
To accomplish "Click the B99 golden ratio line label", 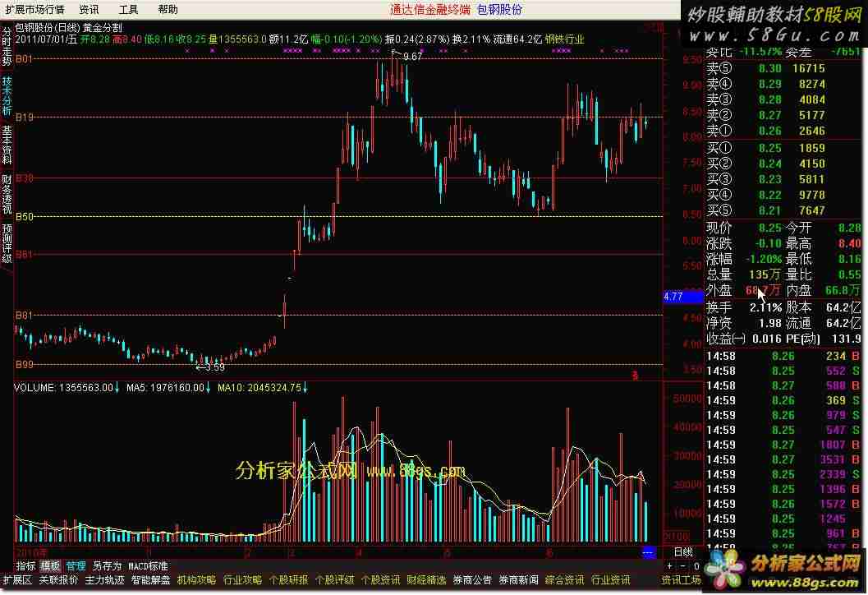I will coord(25,365).
